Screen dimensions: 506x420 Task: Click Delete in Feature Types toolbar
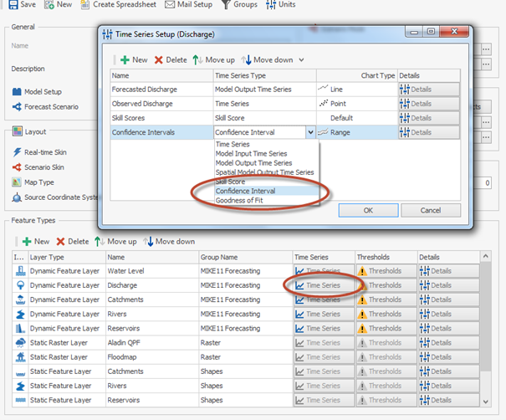point(73,242)
